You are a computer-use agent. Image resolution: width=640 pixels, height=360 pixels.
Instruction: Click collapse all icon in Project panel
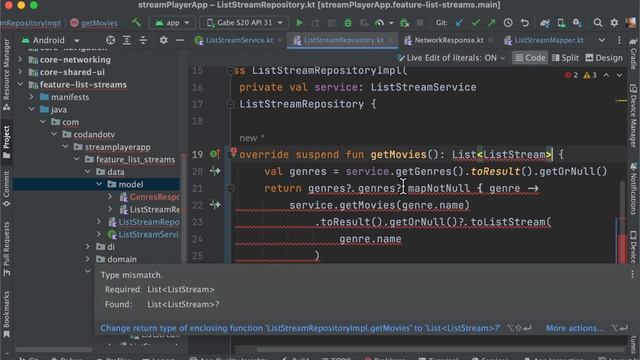(x=143, y=40)
